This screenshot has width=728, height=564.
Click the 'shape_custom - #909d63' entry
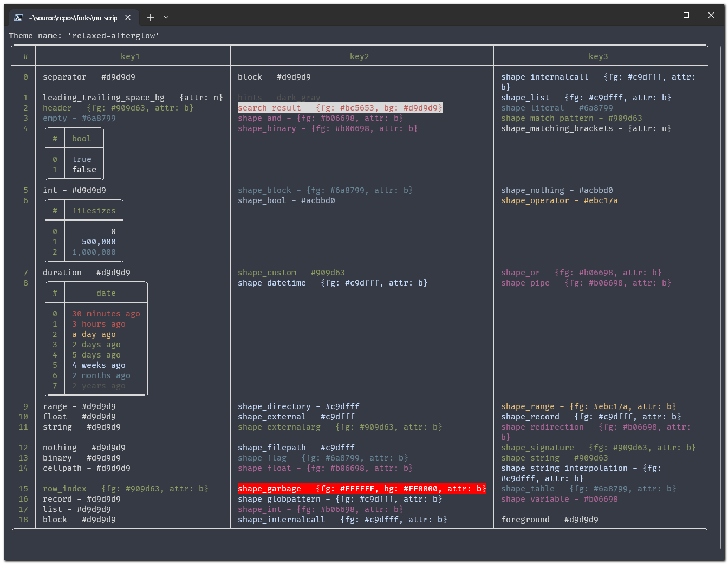click(x=291, y=273)
